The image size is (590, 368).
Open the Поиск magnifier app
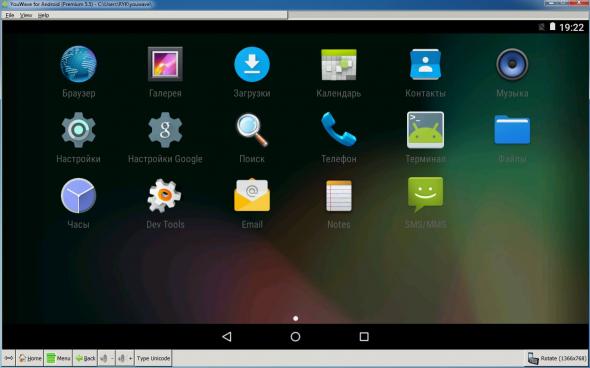[x=252, y=130]
